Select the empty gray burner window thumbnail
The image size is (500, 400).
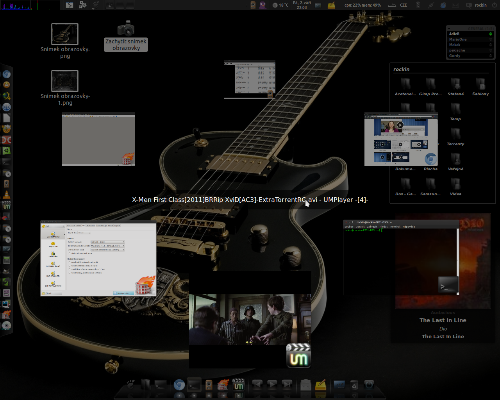coord(98,139)
